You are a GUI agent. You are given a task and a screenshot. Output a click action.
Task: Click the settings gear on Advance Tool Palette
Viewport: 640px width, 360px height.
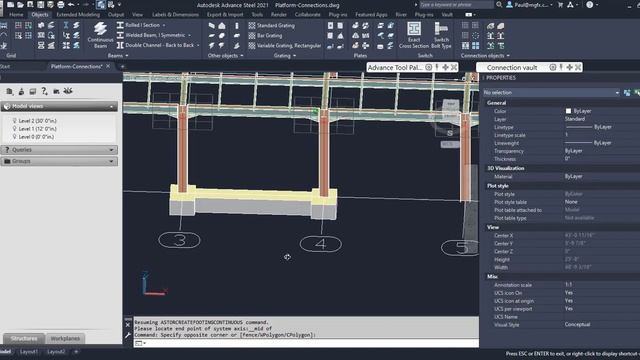click(428, 67)
